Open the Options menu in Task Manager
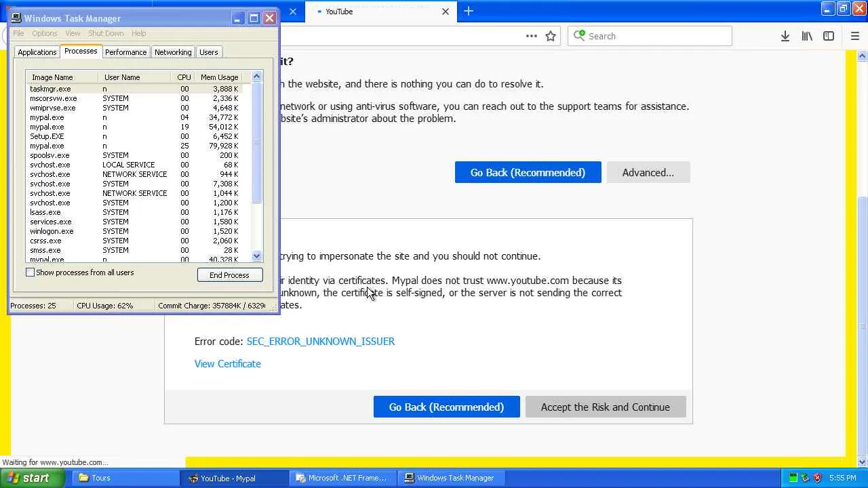 [44, 33]
